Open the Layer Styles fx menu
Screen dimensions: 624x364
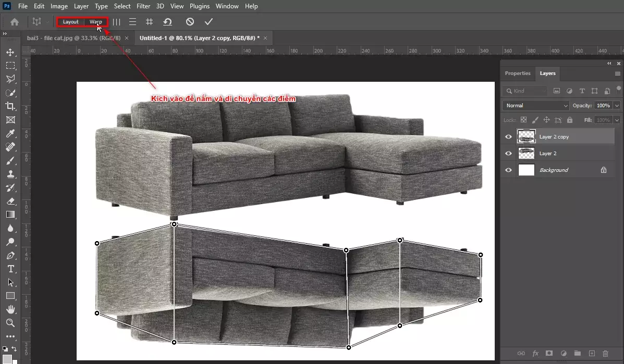point(535,354)
